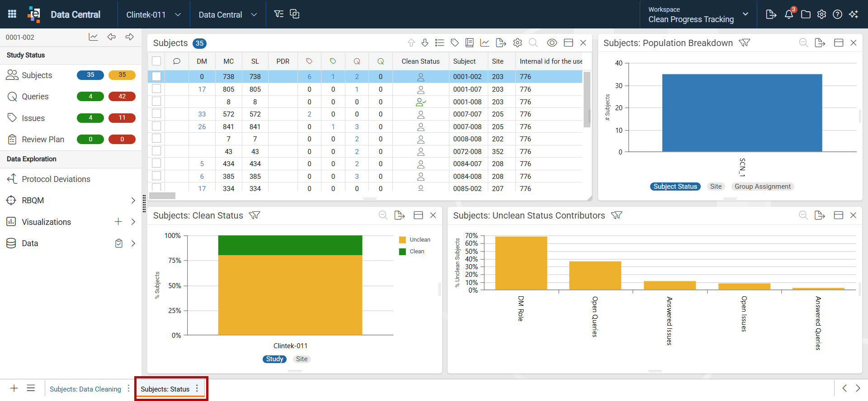Click the AI sparkle icon in header

[854, 14]
